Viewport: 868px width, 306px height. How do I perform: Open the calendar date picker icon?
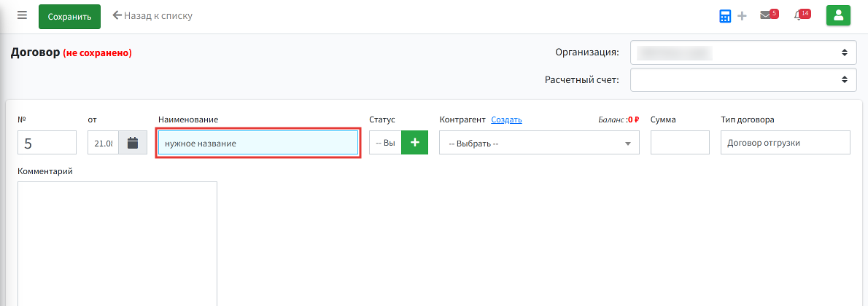click(132, 143)
